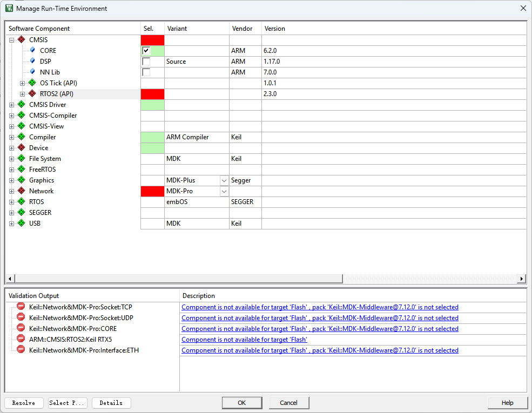The height and width of the screenshot is (413, 532).
Task: Click the red diamond icon beside Device
Action: click(x=22, y=148)
